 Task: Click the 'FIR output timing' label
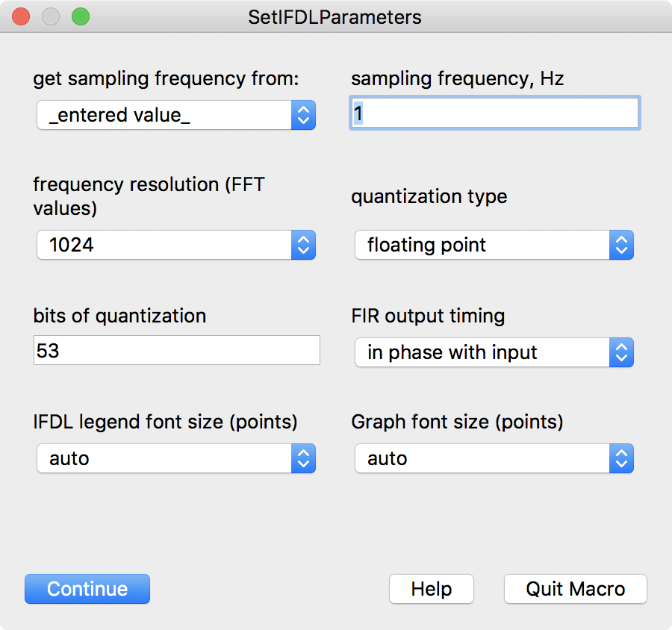coord(428,316)
